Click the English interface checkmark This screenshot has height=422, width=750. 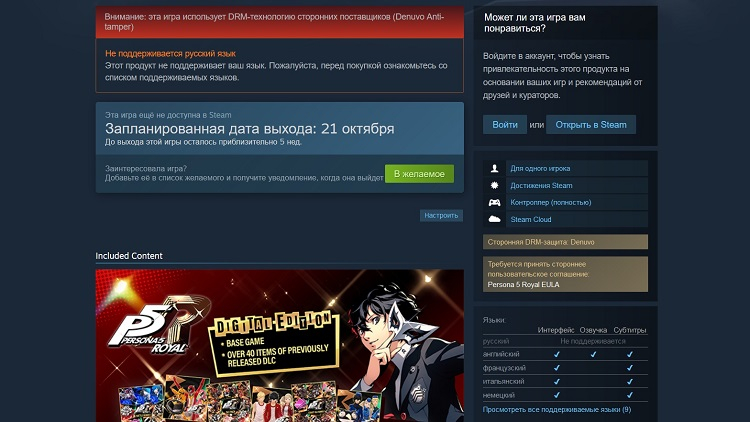click(556, 355)
